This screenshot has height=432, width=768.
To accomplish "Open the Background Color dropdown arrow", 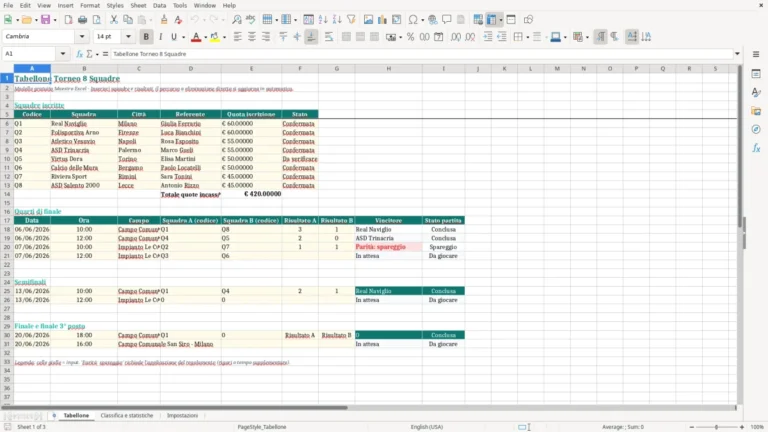I will [x=224, y=37].
